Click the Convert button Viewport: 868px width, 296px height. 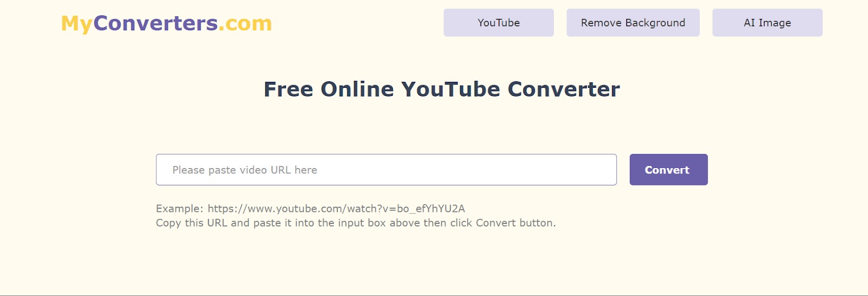[x=668, y=170]
